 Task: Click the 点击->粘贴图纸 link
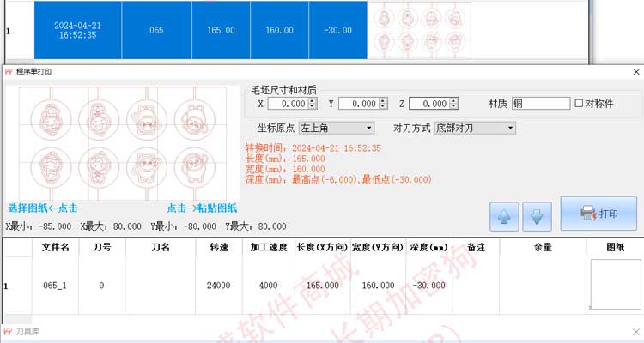coord(202,208)
